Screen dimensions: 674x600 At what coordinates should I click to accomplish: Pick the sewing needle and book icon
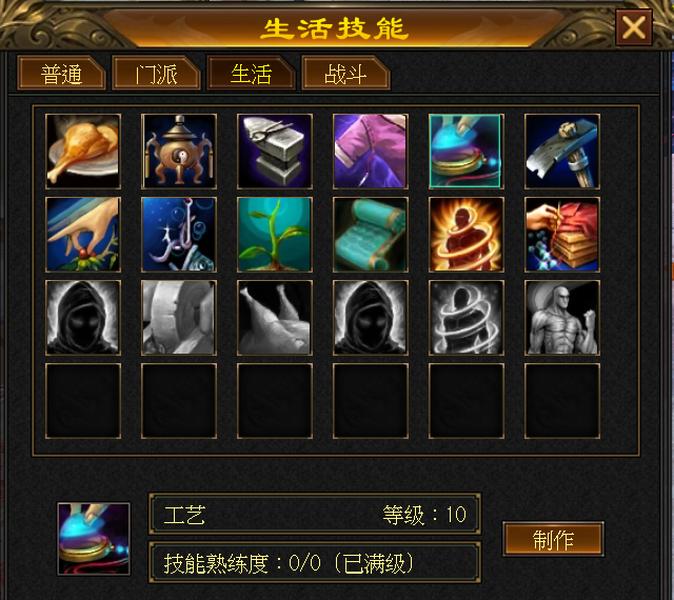tap(562, 235)
